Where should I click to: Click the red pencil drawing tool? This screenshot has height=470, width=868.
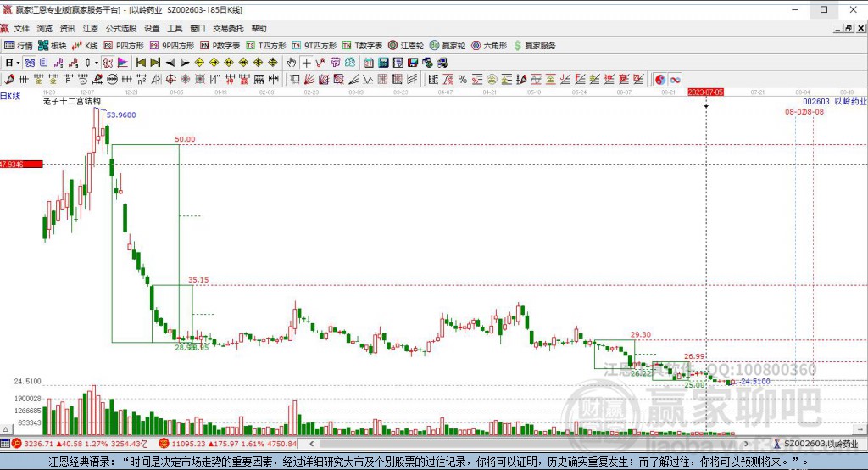point(8,79)
